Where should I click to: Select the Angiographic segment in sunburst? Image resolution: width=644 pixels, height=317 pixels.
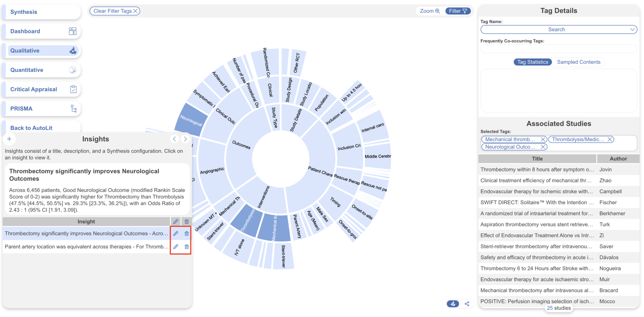[x=213, y=171]
